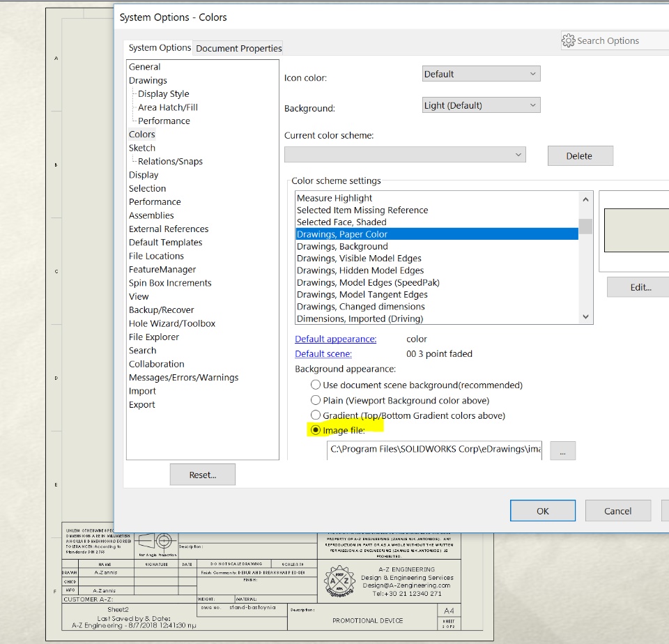Open Display Style under Drawings
Screen dimensions: 669x644
(163, 93)
